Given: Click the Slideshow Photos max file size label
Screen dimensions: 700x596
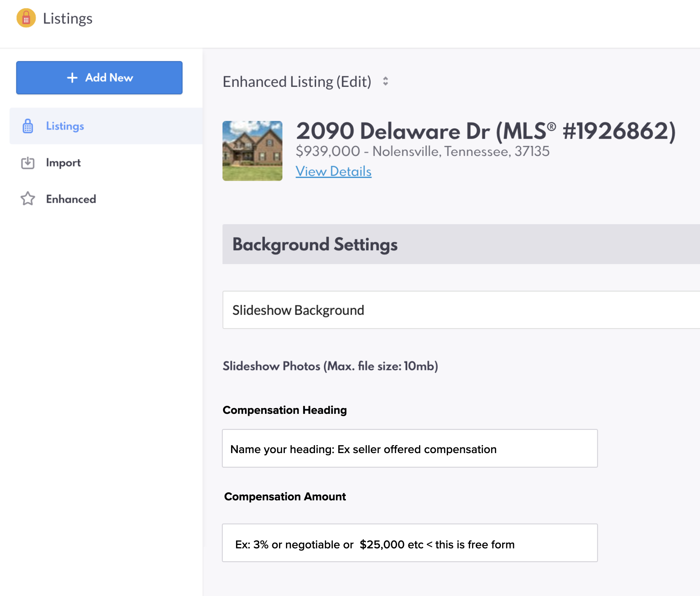Looking at the screenshot, I should tap(330, 366).
